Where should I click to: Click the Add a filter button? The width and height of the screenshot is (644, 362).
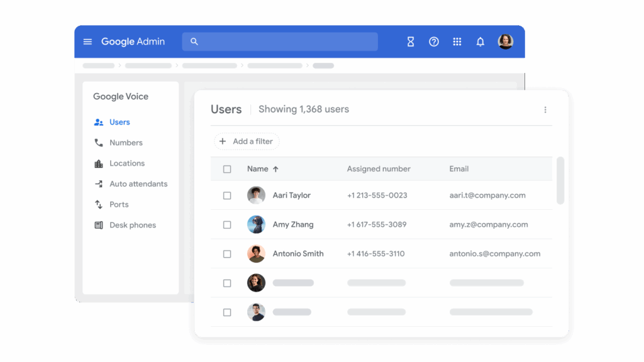click(247, 141)
